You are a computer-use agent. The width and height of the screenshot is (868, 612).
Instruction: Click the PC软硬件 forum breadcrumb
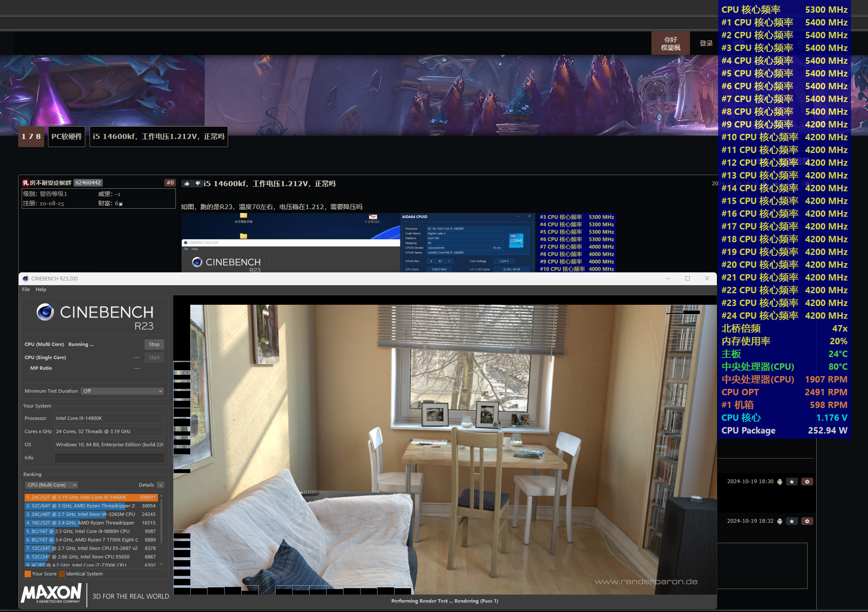(x=67, y=136)
